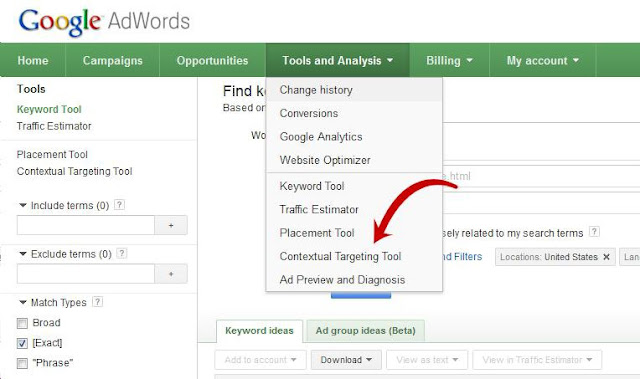Select Placement Tool in dropdown menu
This screenshot has height=379, width=640.
click(x=354, y=233)
